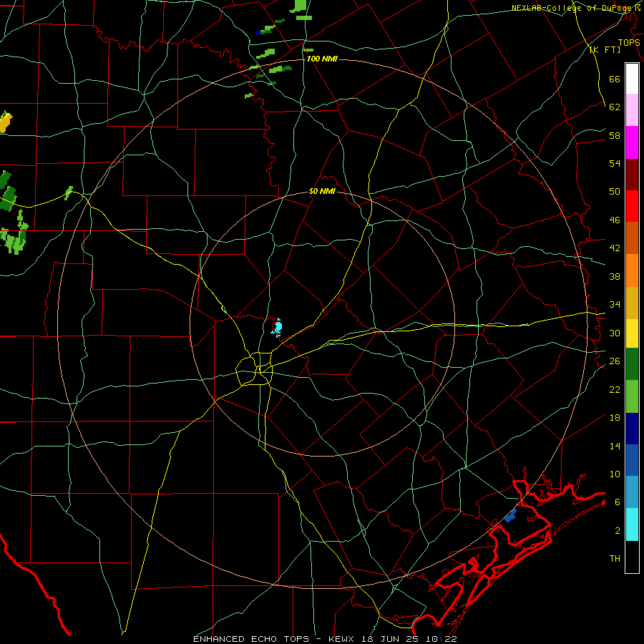Click the legend value '62'
The height and width of the screenshot is (644, 644).
pos(615,107)
